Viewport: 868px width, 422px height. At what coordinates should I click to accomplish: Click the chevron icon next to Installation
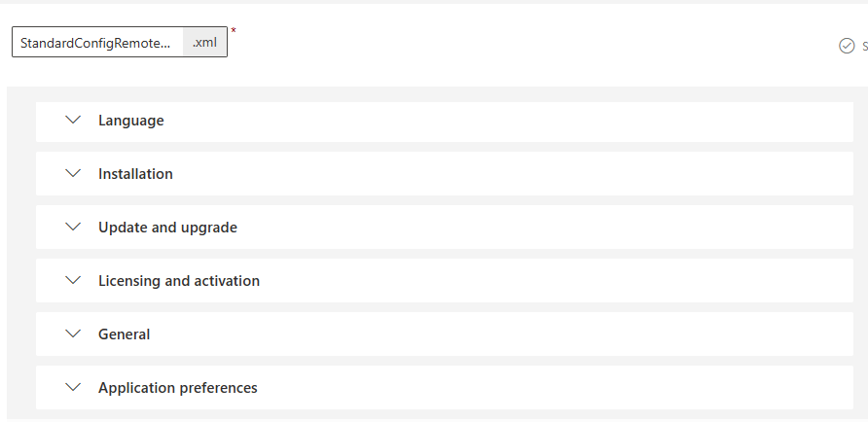click(x=72, y=174)
